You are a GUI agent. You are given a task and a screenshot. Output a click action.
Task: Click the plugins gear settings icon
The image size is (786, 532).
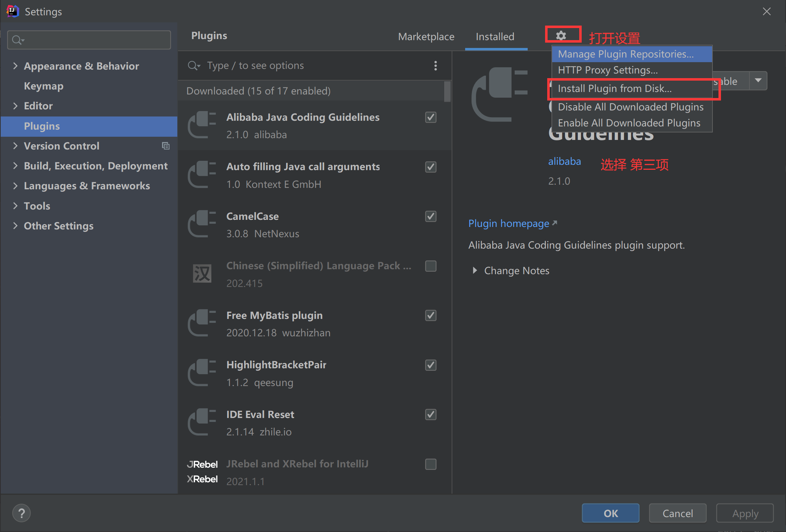[561, 36]
